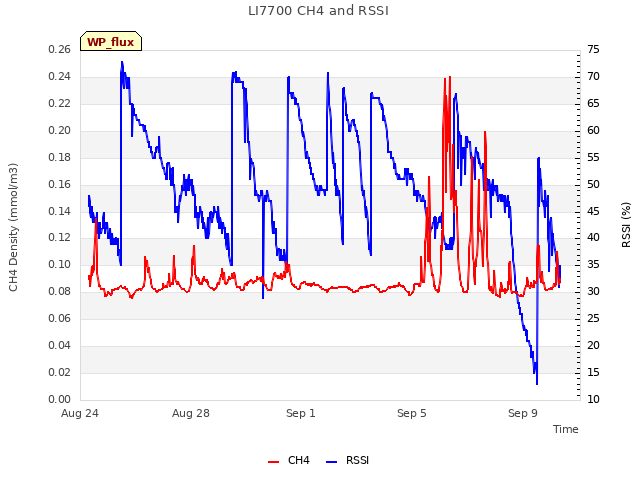
Task: Click the 45 right axis value
Action: click(593, 211)
